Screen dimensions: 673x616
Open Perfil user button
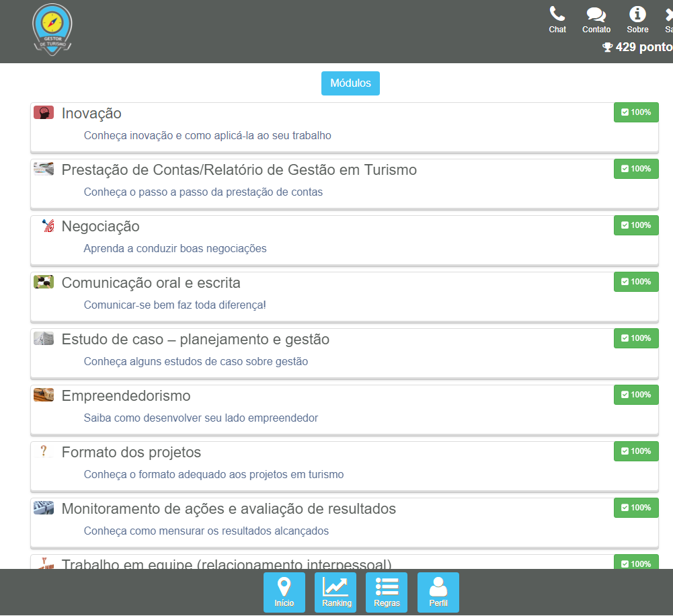pyautogui.click(x=438, y=592)
